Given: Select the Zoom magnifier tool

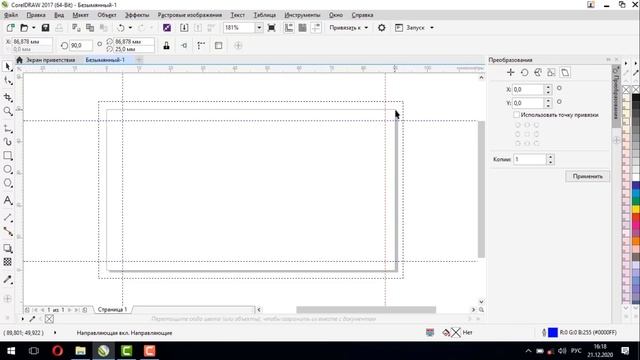Looking at the screenshot, I should (8, 111).
